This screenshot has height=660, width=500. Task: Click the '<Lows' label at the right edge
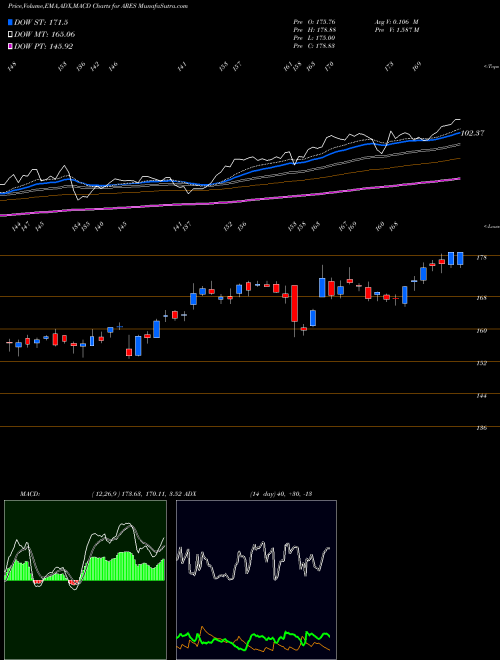click(x=491, y=226)
